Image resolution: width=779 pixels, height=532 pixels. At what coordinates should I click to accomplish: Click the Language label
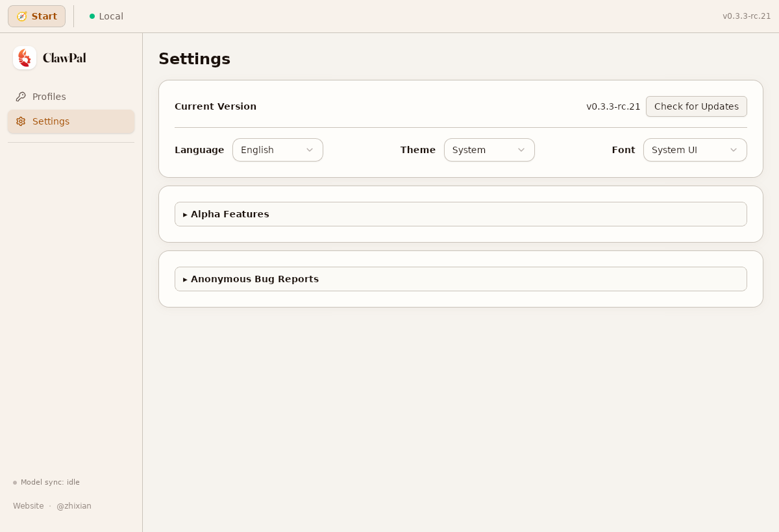tap(199, 150)
